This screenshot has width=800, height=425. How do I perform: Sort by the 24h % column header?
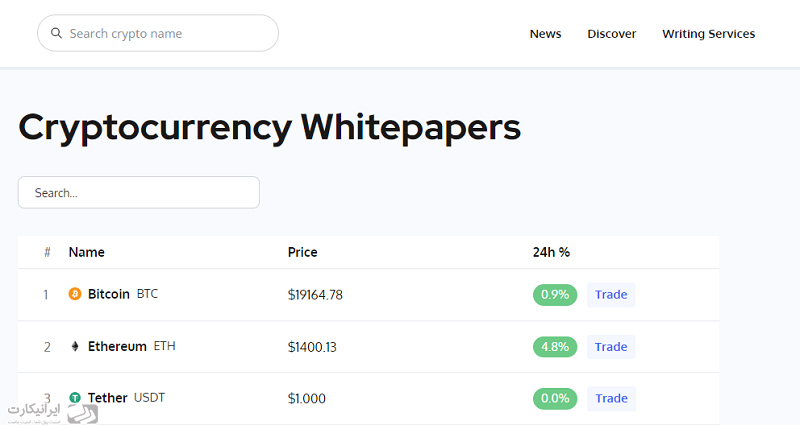point(551,252)
